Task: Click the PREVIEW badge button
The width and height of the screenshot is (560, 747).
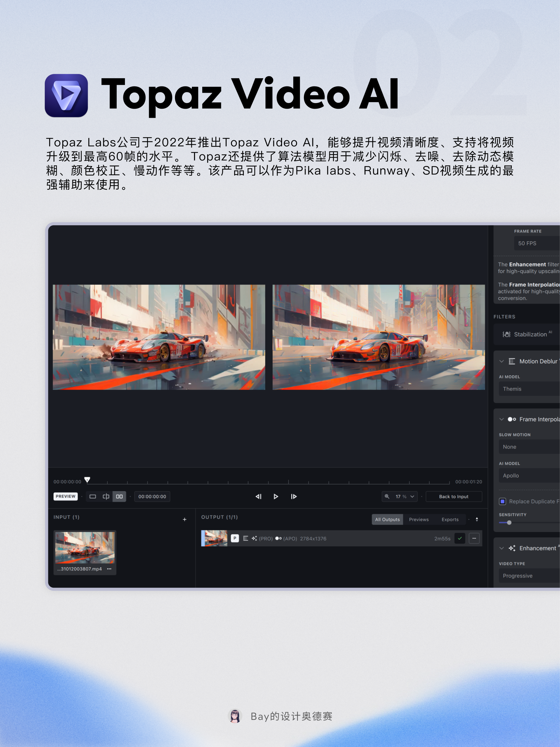Action: [x=65, y=496]
